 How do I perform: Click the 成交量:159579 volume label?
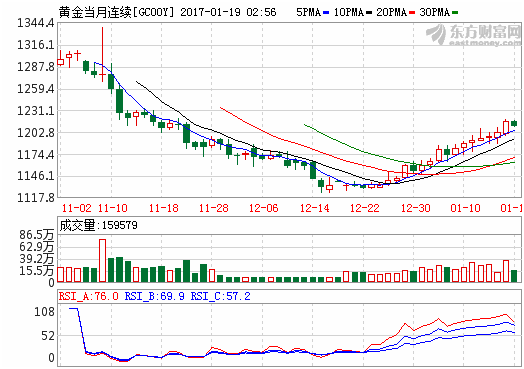[x=99, y=225]
